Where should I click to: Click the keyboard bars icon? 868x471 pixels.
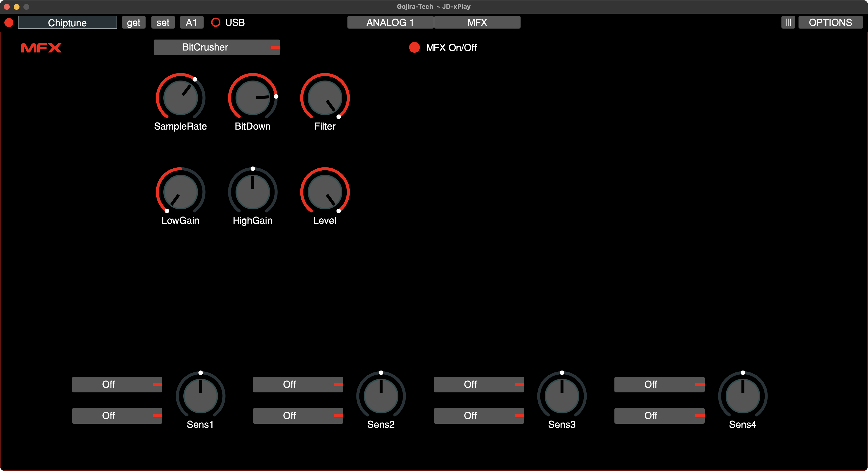pos(788,23)
